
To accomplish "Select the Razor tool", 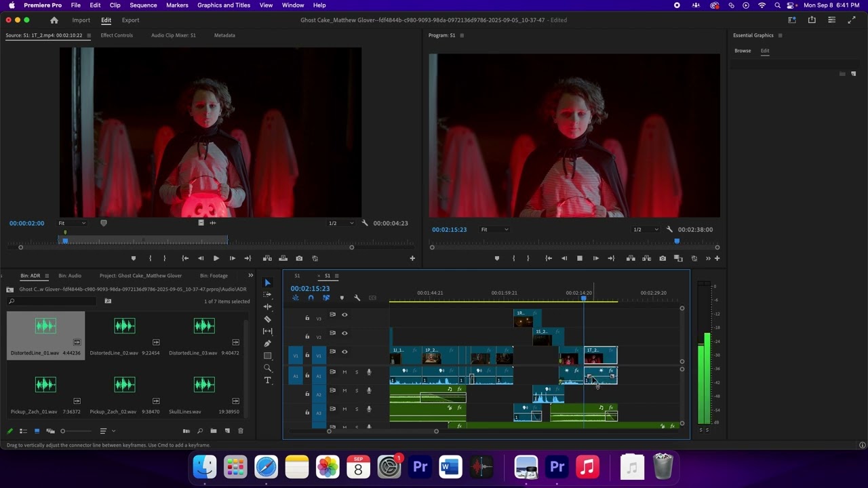I will (x=267, y=319).
